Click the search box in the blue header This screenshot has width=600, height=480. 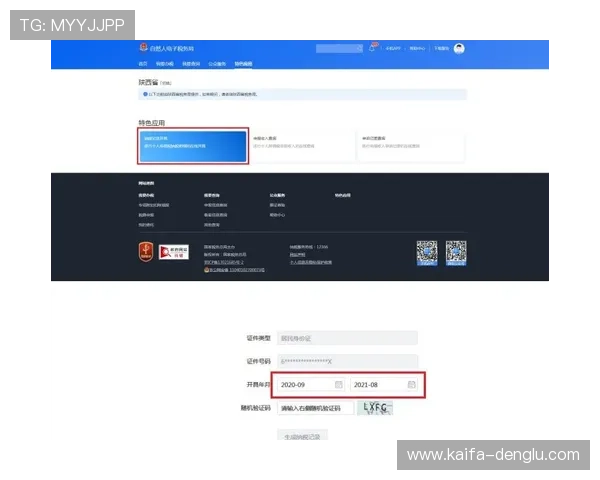(x=339, y=48)
